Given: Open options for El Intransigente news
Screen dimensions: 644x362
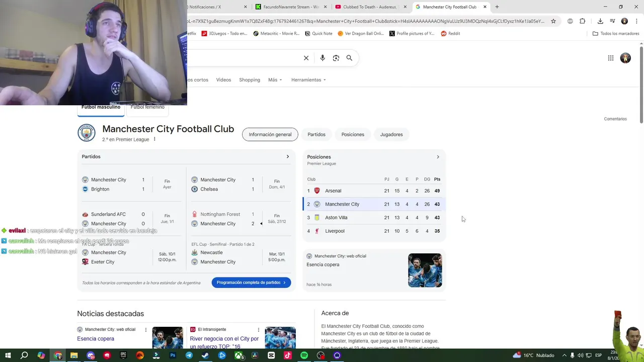Looking at the screenshot, I should (x=259, y=330).
